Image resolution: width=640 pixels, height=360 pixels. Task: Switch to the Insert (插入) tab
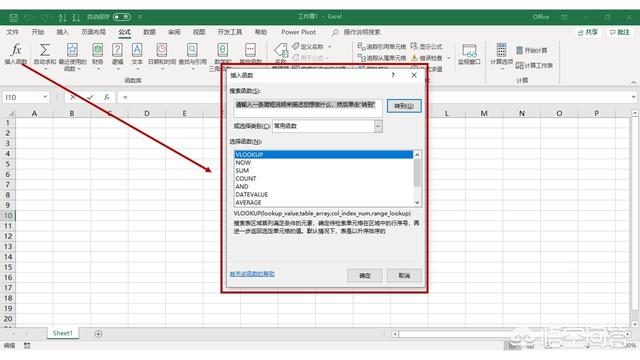(x=62, y=32)
